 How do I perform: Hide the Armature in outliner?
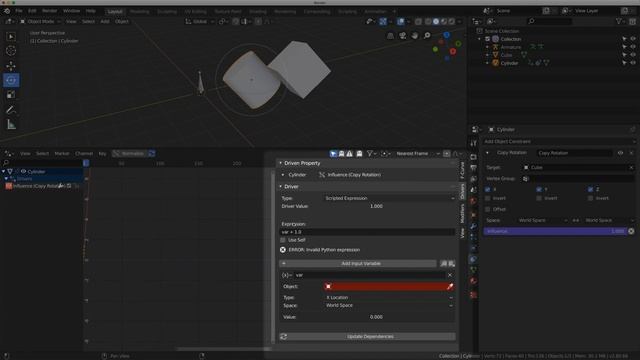tap(633, 47)
